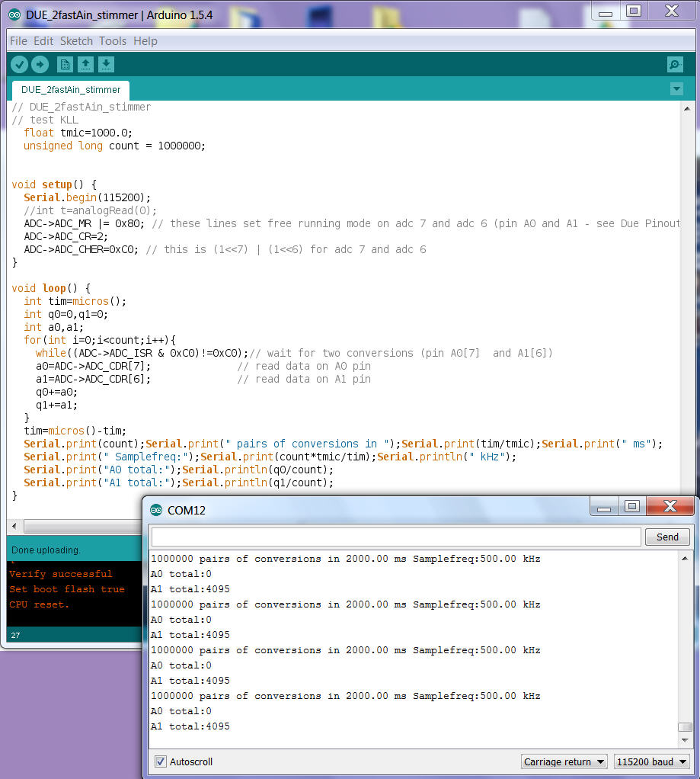Open the Serial Monitor magnifier icon
This screenshot has width=700, height=779.
point(674,65)
